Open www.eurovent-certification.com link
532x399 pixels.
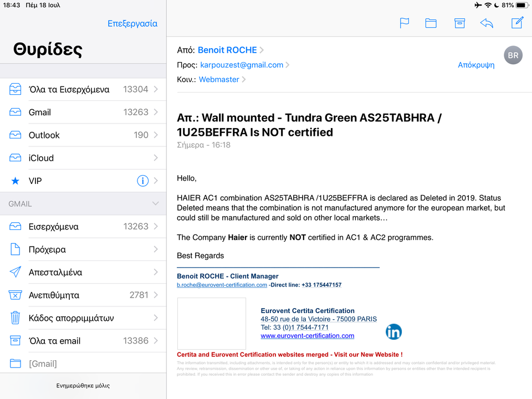pos(308,336)
